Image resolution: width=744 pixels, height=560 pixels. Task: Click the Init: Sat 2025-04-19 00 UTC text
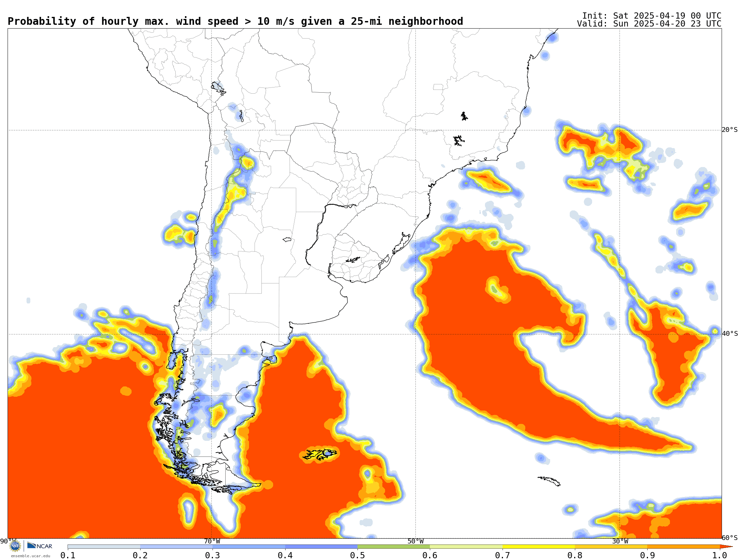tap(652, 16)
